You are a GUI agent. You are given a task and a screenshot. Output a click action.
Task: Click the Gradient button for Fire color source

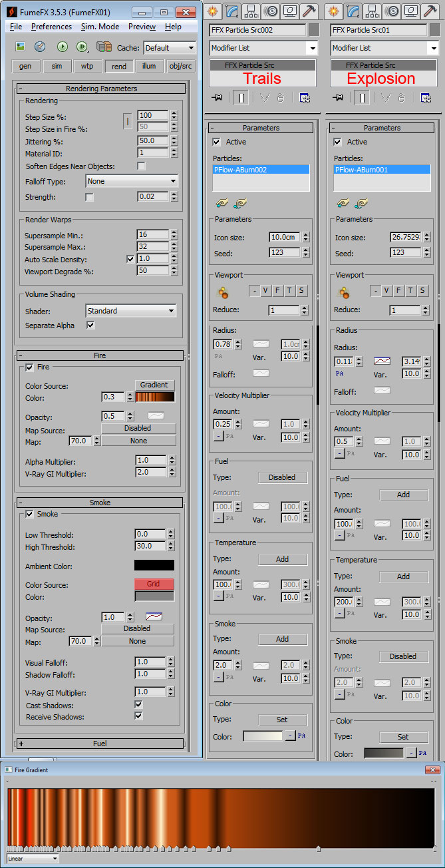click(x=154, y=385)
